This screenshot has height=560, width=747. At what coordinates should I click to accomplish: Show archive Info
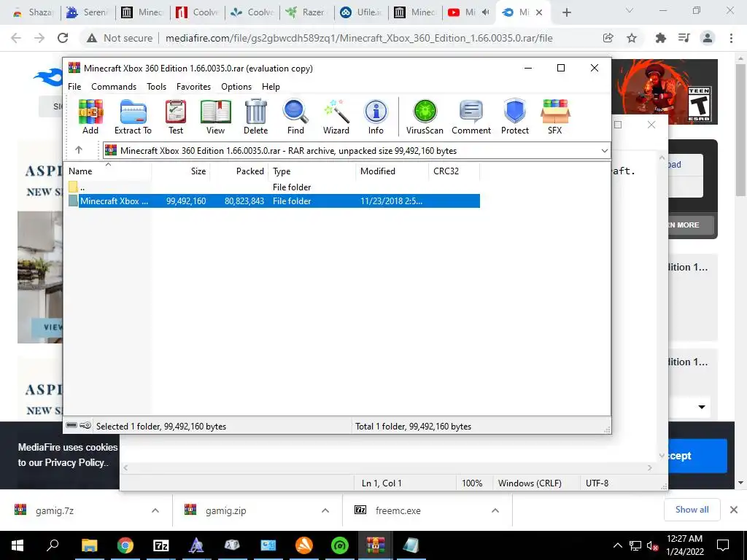[x=376, y=117]
